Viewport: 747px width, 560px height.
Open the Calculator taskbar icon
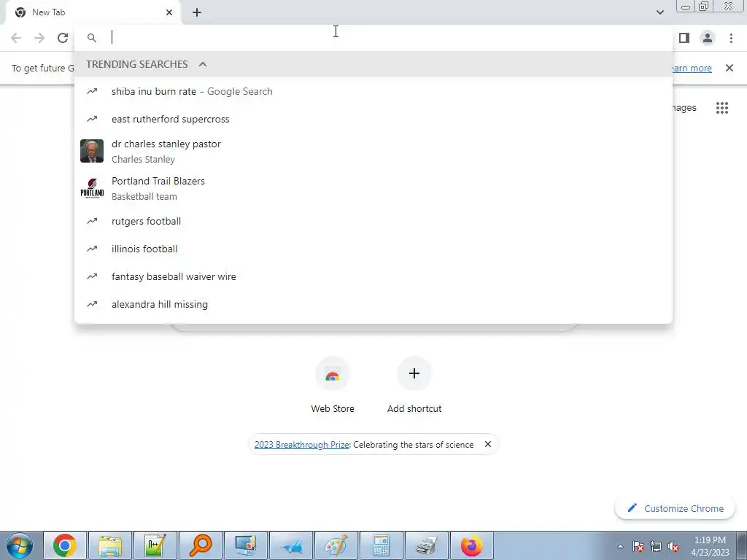(x=381, y=545)
